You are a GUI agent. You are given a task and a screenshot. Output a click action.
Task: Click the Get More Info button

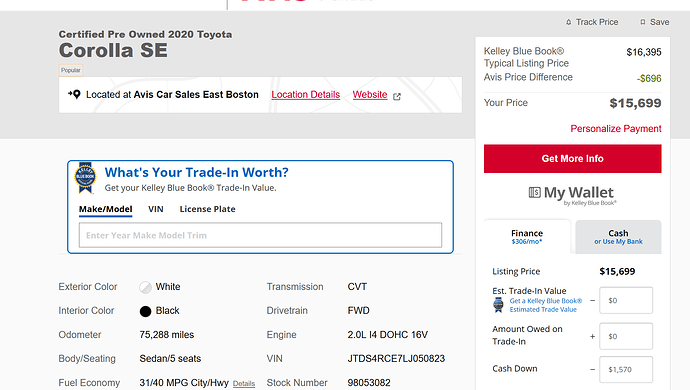coord(573,158)
